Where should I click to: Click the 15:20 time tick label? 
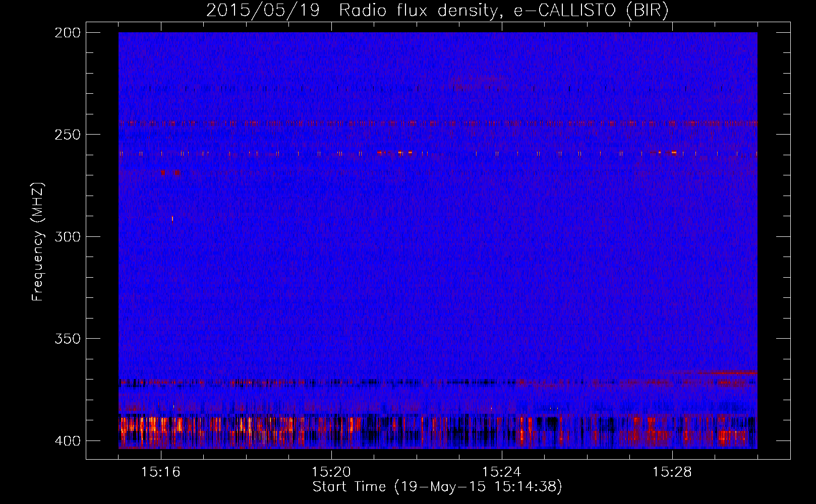click(331, 472)
